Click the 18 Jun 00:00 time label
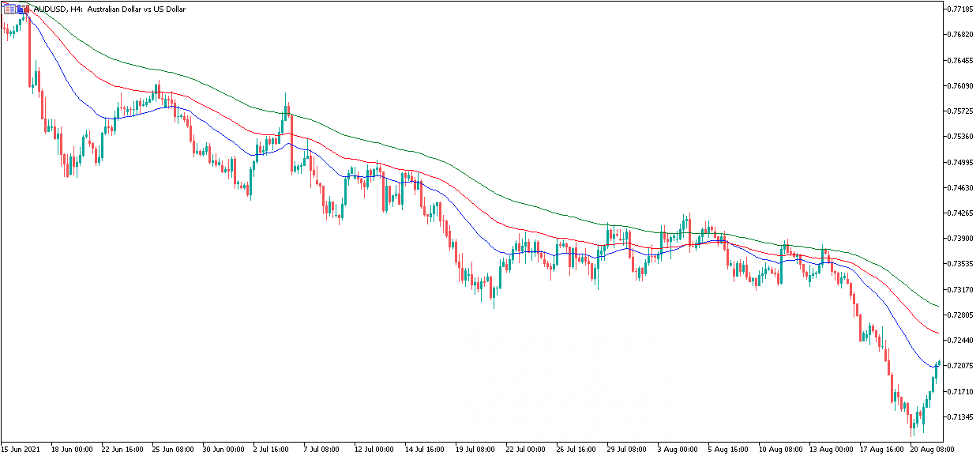This screenshot has width=980, height=456. point(72,449)
